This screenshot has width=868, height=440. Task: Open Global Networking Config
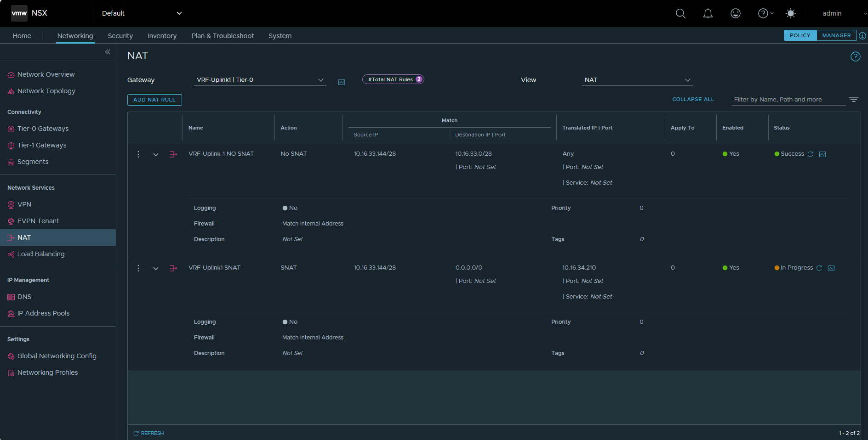click(58, 356)
